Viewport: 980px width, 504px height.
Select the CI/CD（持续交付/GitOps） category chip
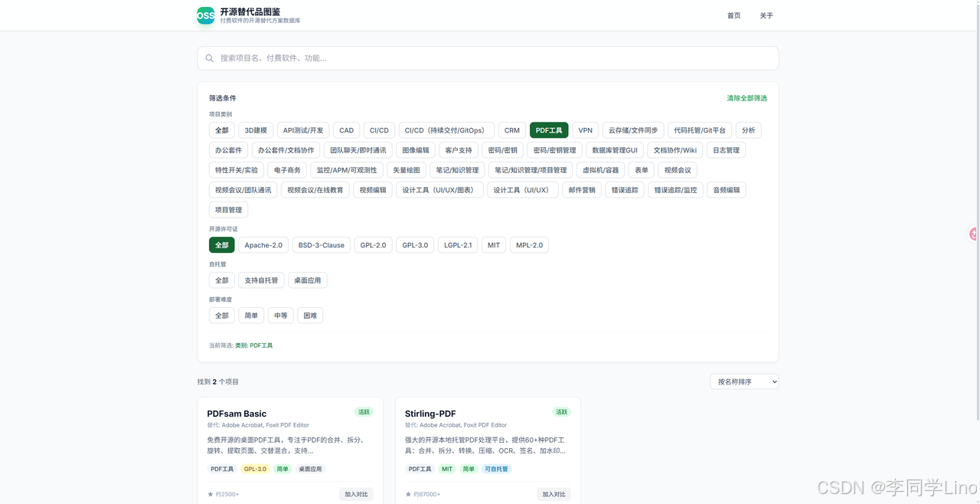click(x=445, y=130)
